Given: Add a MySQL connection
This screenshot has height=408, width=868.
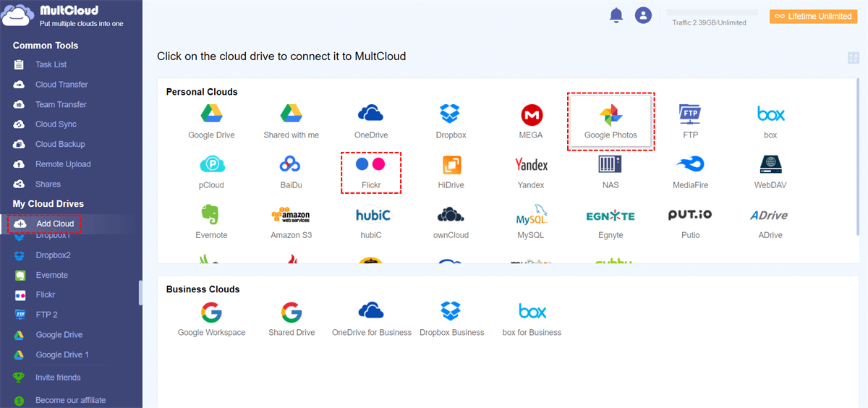Looking at the screenshot, I should (x=531, y=221).
